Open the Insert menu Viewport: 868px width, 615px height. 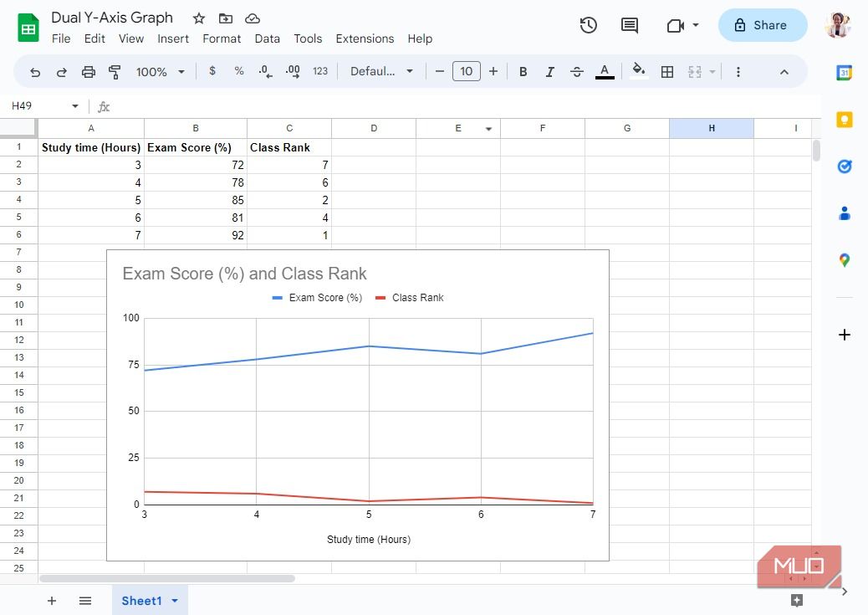(x=173, y=38)
